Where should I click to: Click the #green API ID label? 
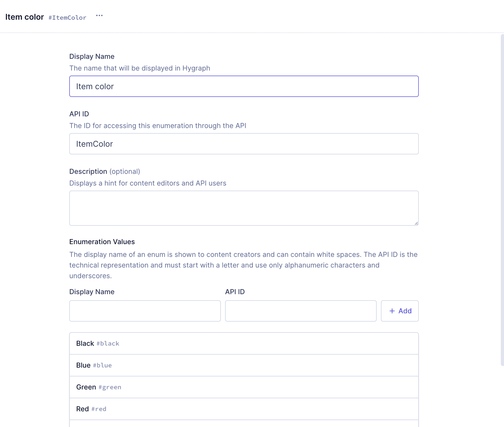point(109,387)
